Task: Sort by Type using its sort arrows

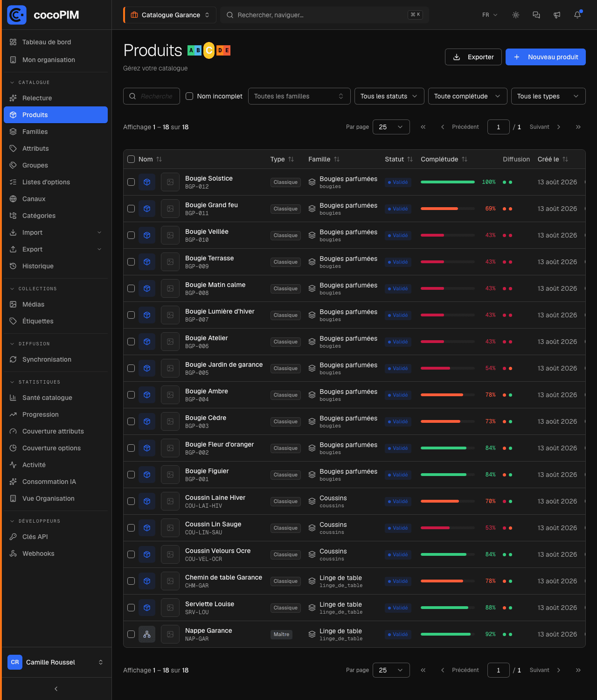Action: 291,159
